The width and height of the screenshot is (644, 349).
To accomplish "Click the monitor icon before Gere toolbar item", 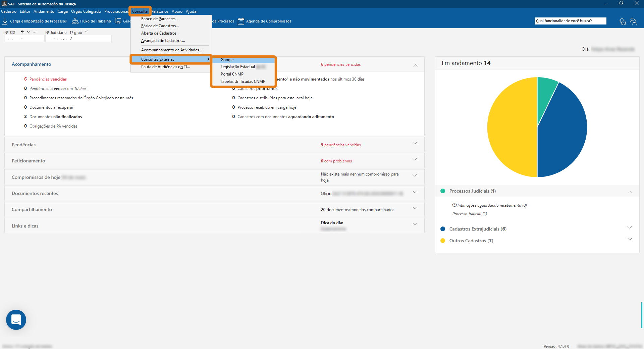I will (x=118, y=21).
